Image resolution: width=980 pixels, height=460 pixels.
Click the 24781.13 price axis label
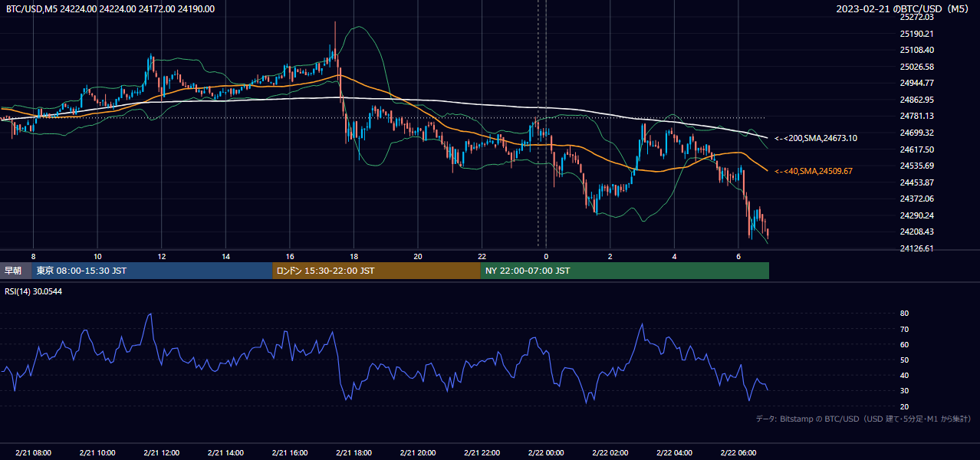click(916, 116)
